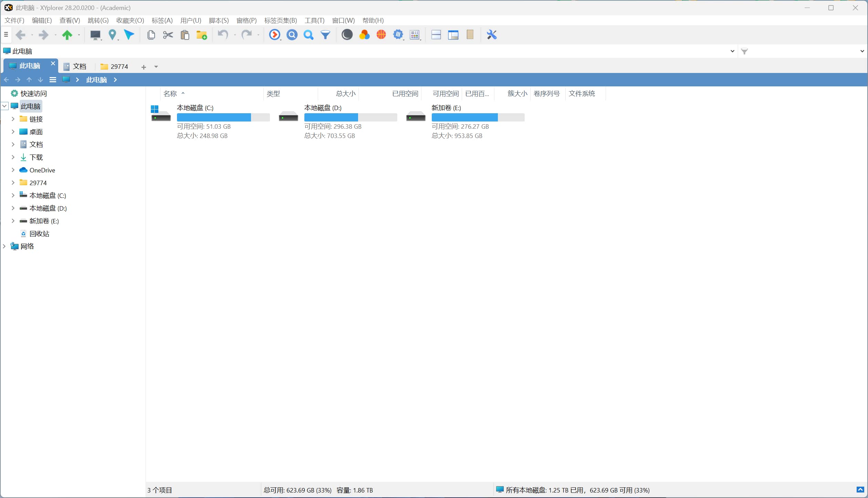
Task: Click the Redo arrow icon
Action: tap(247, 35)
